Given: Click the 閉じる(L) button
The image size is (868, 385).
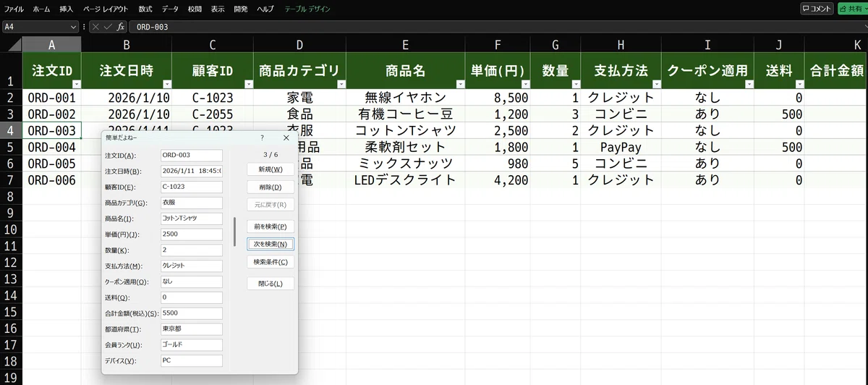Looking at the screenshot, I should pos(271,284).
